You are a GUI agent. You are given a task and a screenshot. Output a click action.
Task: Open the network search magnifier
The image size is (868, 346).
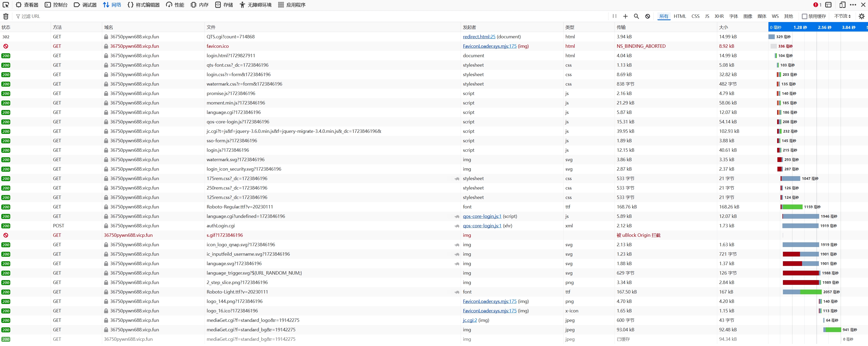pyautogui.click(x=636, y=16)
